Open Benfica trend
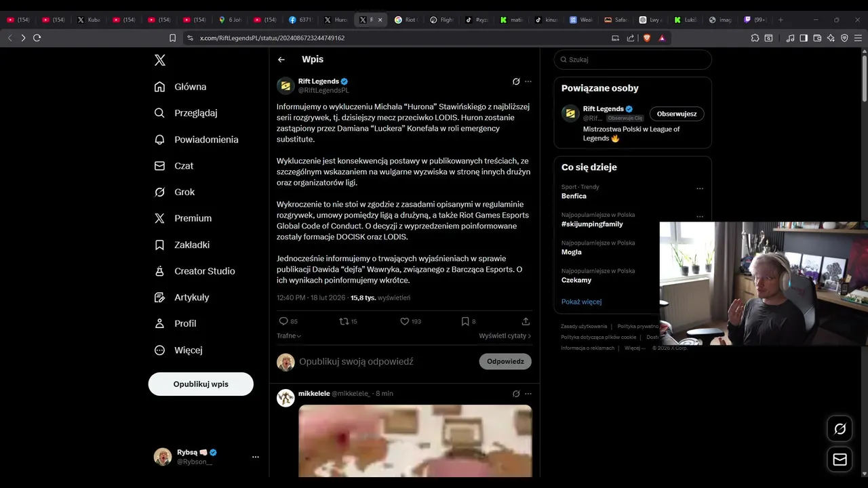The width and height of the screenshot is (868, 488). click(574, 196)
